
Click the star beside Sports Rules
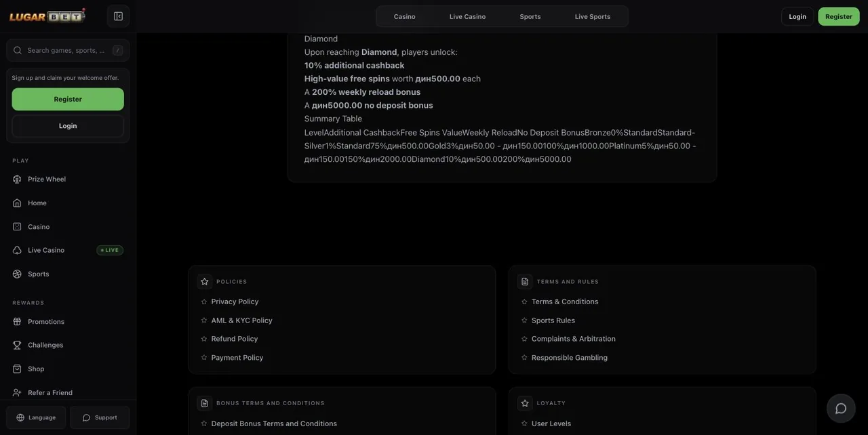click(524, 320)
